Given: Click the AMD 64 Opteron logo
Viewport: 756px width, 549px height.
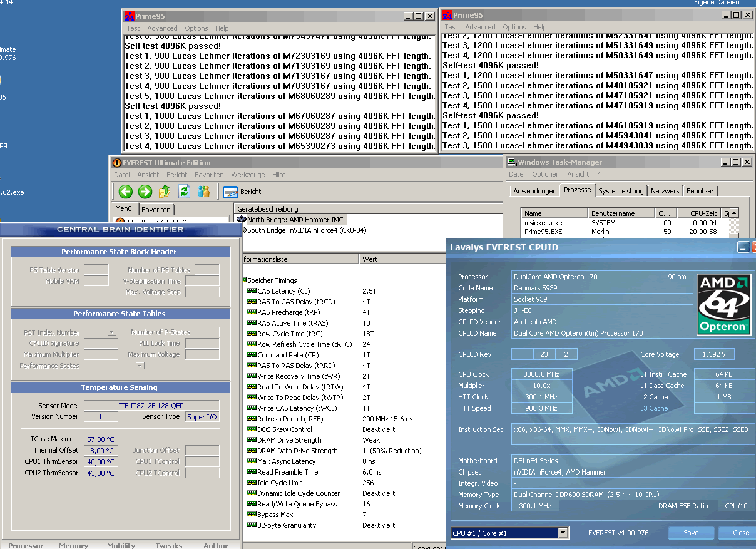Looking at the screenshot, I should [x=724, y=304].
